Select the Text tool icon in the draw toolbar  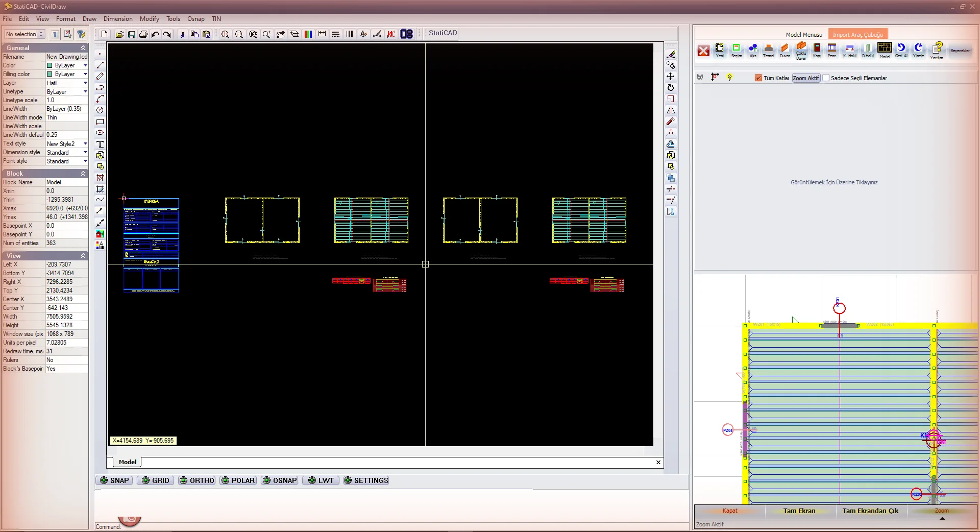[100, 144]
